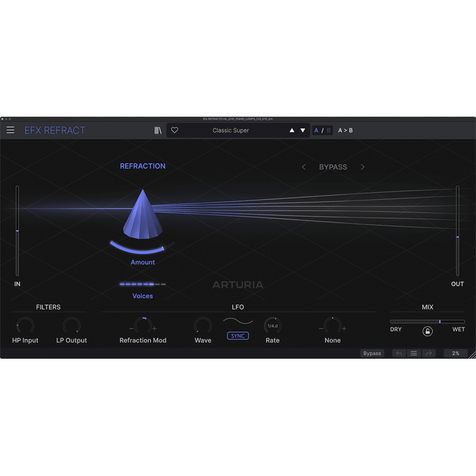This screenshot has height=476, width=476.
Task: Click minus beside the None knob
Action: coord(321,328)
